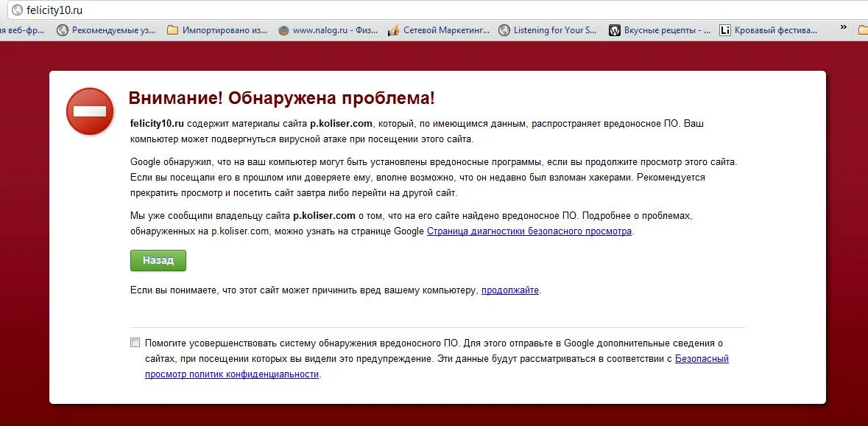
Task: Click the Li icon of Кровавый фестиваль
Action: pyautogui.click(x=725, y=30)
